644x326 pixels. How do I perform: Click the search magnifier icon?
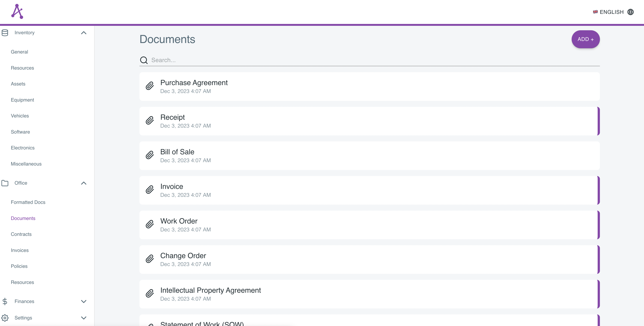(144, 60)
